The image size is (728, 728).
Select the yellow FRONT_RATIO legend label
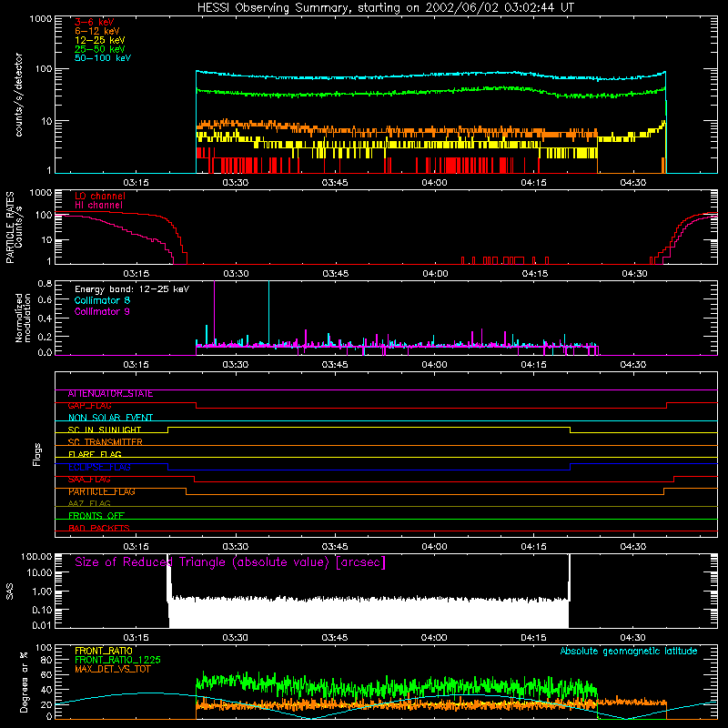coord(104,651)
